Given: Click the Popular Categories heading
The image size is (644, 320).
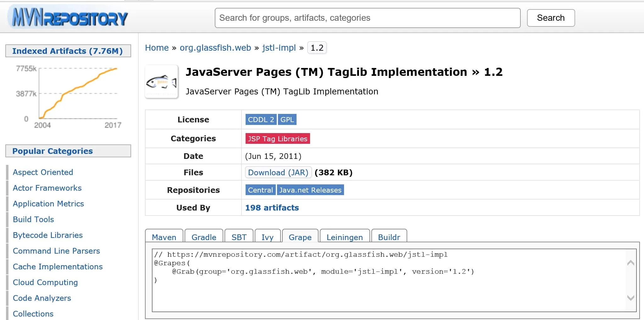Looking at the screenshot, I should coord(68,151).
